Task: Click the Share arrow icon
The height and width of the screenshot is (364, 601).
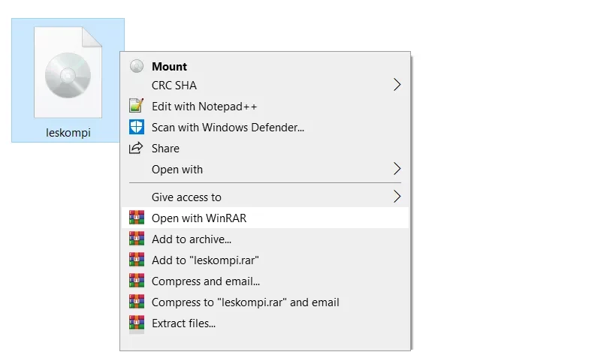Action: pos(136,148)
